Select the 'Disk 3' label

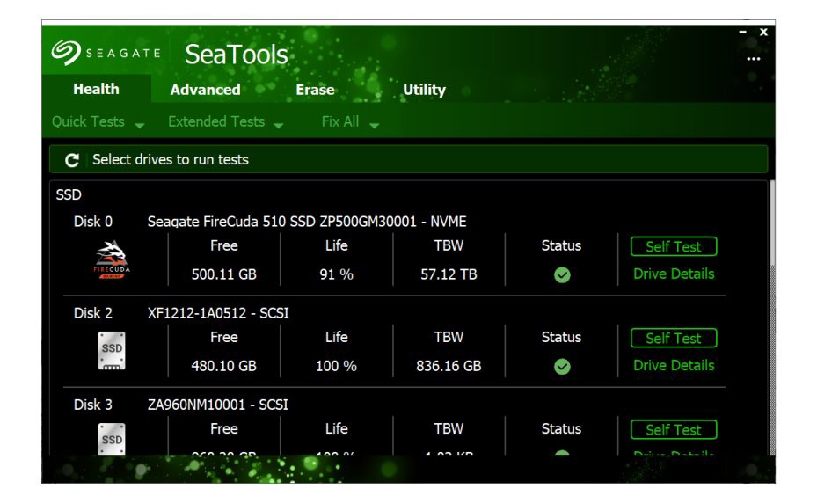click(92, 405)
